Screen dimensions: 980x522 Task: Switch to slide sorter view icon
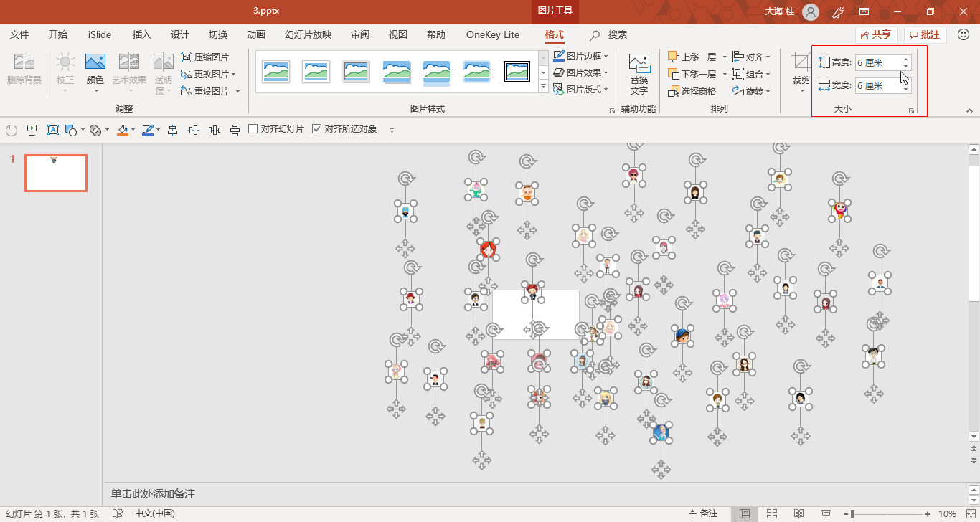point(772,513)
